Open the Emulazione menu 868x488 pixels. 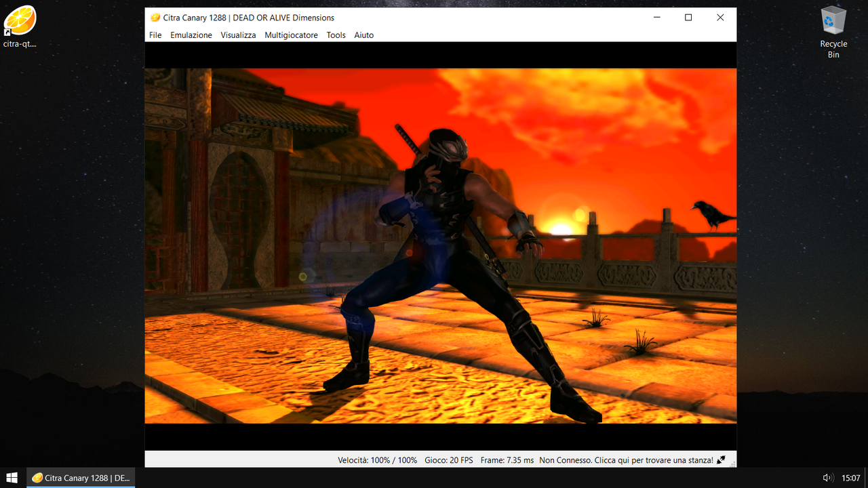(191, 35)
